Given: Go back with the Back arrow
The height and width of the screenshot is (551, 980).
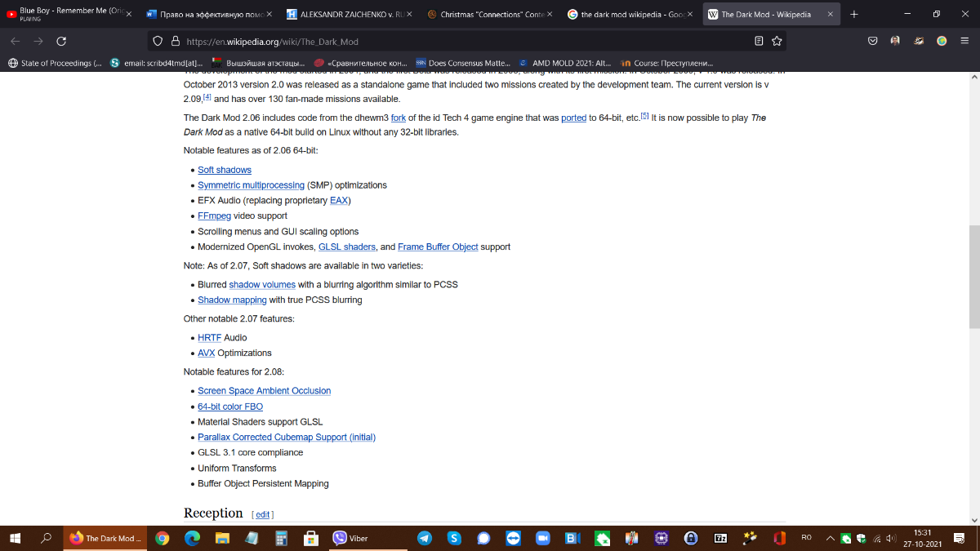Looking at the screenshot, I should [x=16, y=41].
